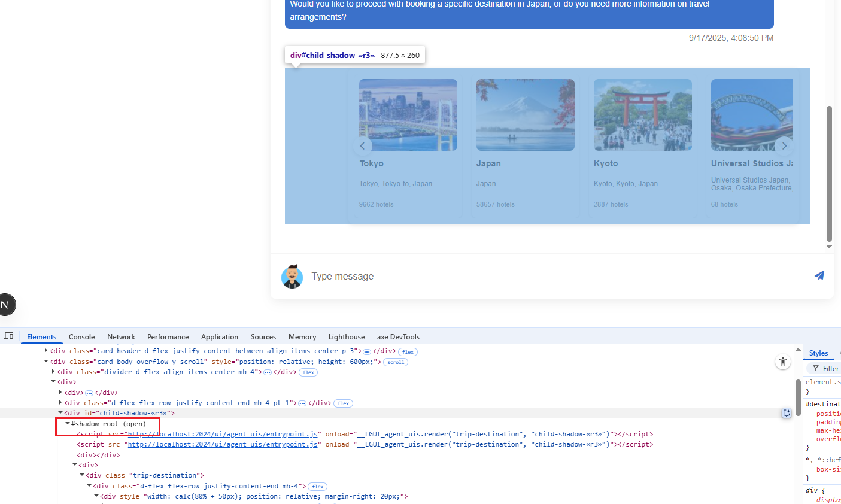Toggle the flex badge on divider div
The width and height of the screenshot is (841, 504).
[308, 372]
